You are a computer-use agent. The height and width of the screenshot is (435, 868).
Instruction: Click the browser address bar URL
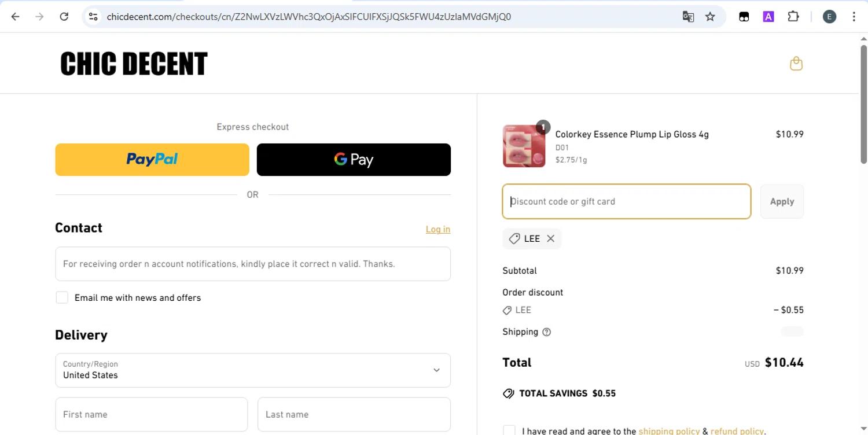pyautogui.click(x=309, y=17)
